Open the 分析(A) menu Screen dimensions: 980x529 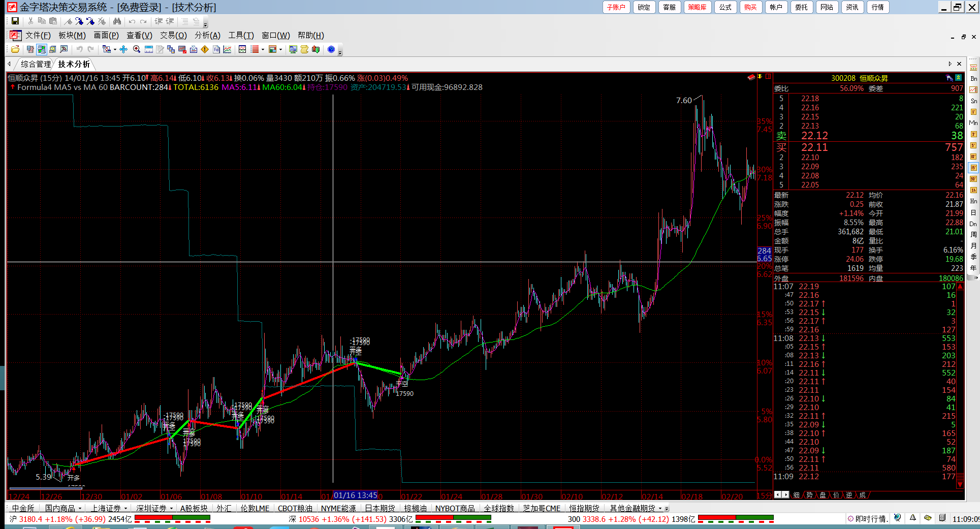[x=207, y=35]
